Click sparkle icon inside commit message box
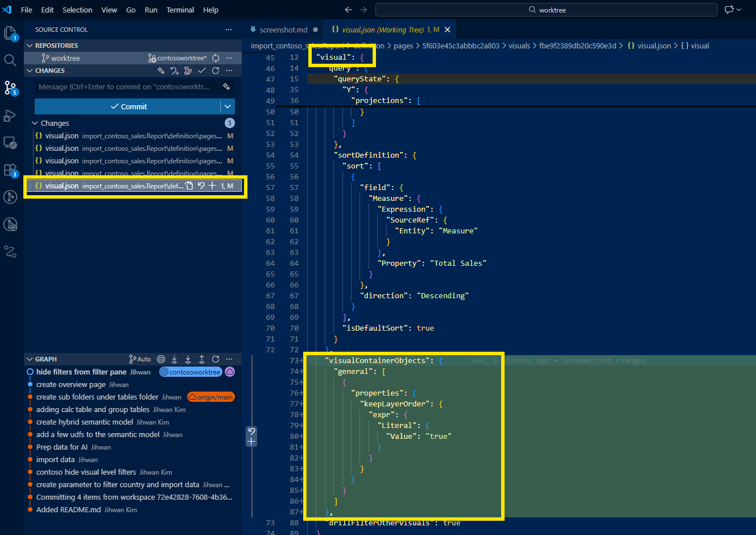The height and width of the screenshot is (535, 756). pos(226,87)
